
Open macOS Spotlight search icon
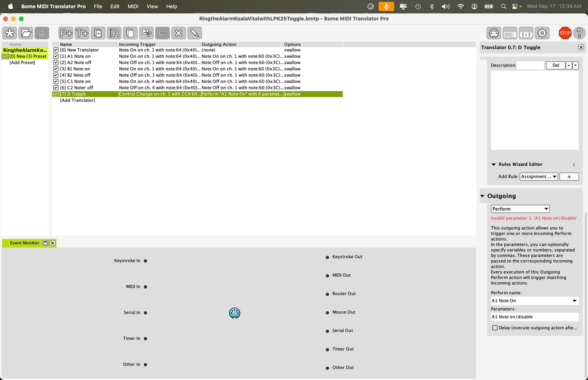503,6
